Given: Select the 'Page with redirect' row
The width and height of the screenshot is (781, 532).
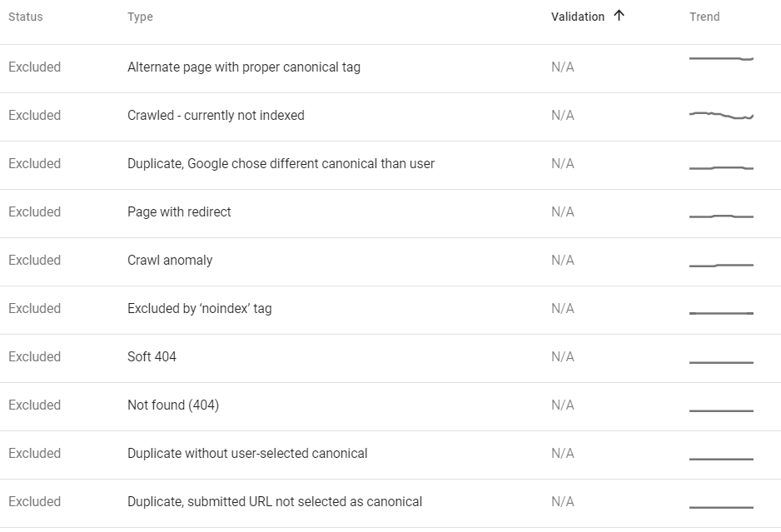Looking at the screenshot, I should [179, 212].
